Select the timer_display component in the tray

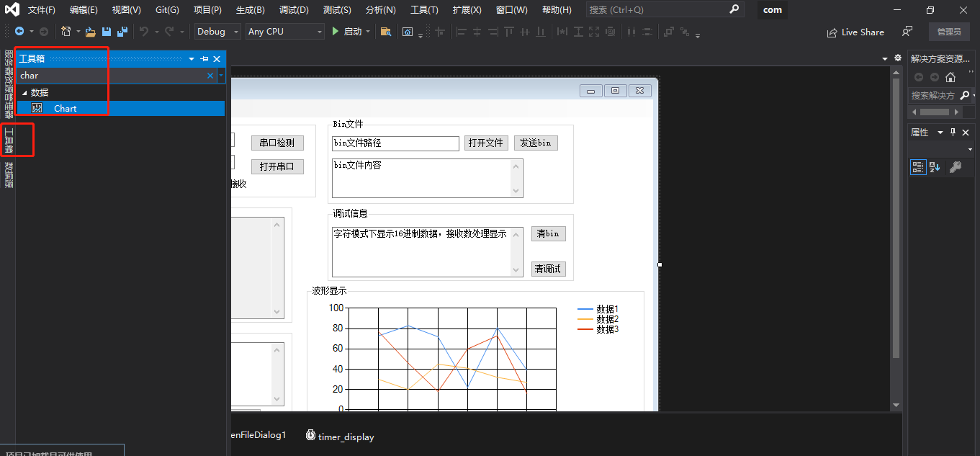pos(340,436)
